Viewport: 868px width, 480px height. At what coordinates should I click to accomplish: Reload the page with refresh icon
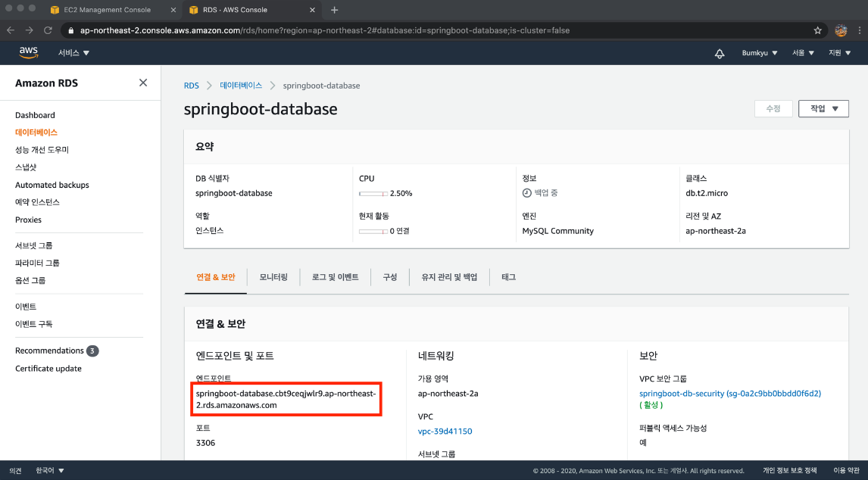48,30
